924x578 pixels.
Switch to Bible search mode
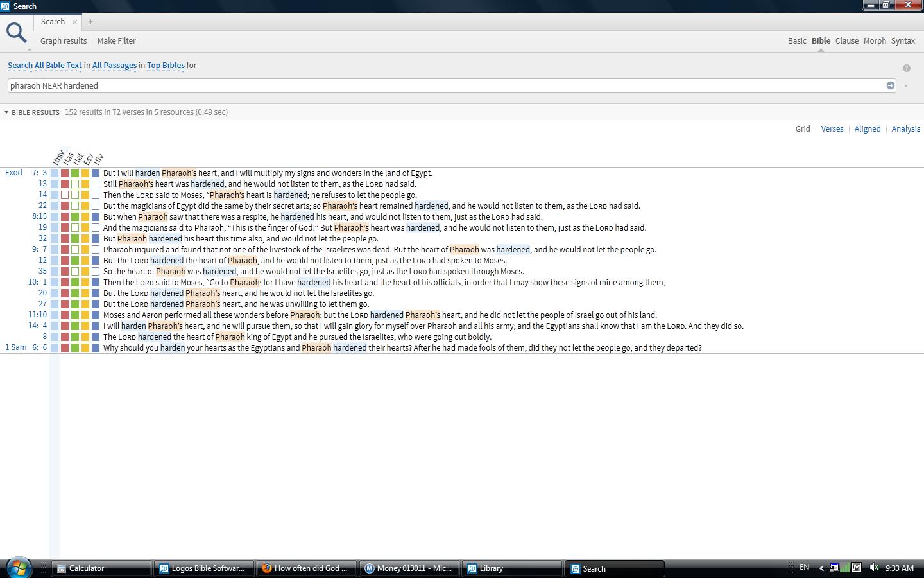point(821,41)
